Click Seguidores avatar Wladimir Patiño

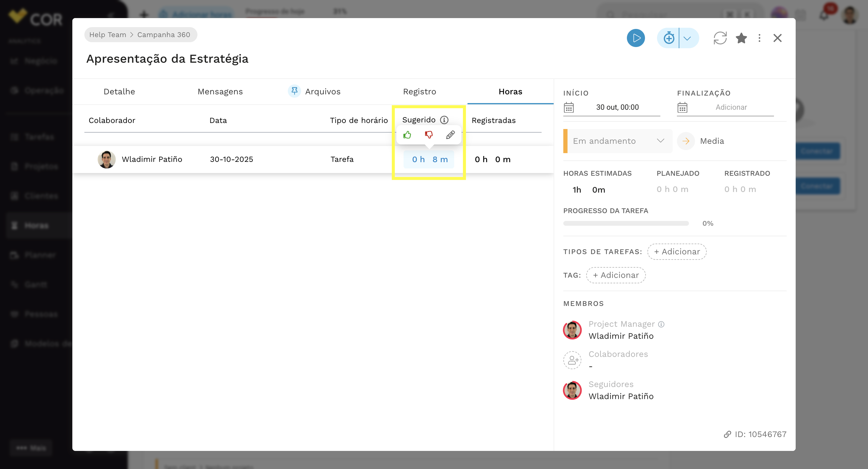pos(572,390)
